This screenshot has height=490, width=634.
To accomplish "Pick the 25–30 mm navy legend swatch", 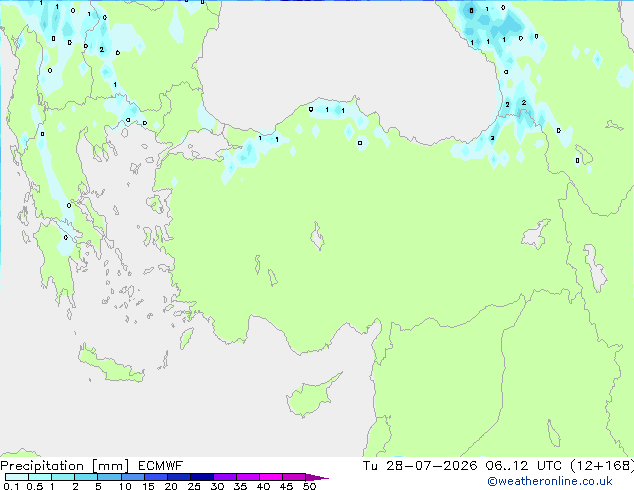I will pos(202,477).
